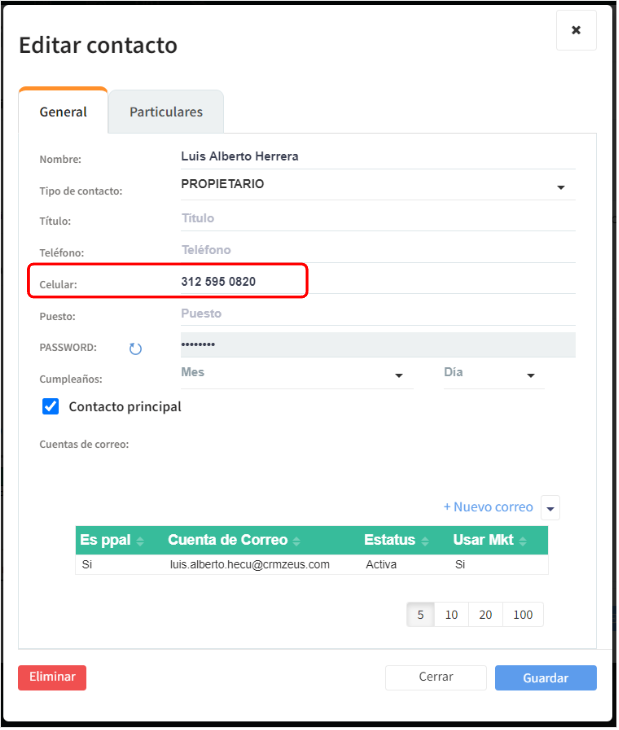Set page size to 10 rows
619x730 pixels.
coord(452,615)
